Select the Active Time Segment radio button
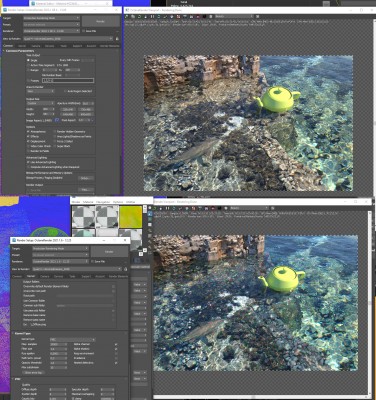This screenshot has width=376, height=400. [x=28, y=65]
